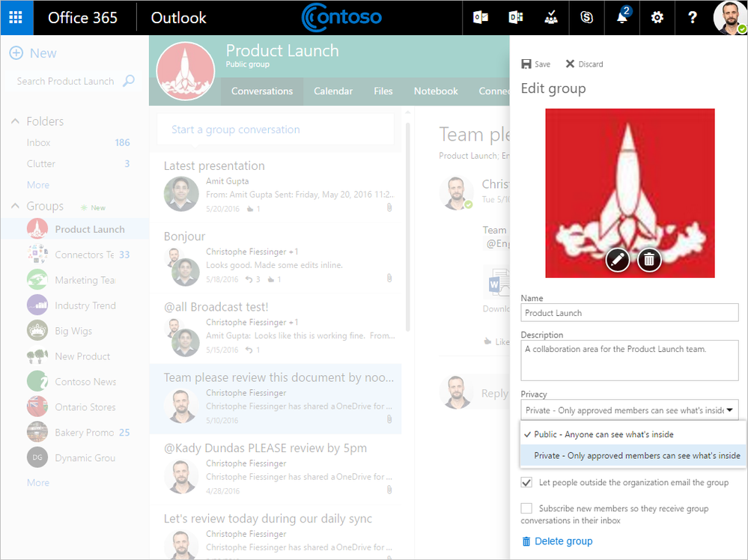Viewport: 748px width, 560px height.
Task: Toggle Let people outside the organization email checkbox
Action: (526, 482)
